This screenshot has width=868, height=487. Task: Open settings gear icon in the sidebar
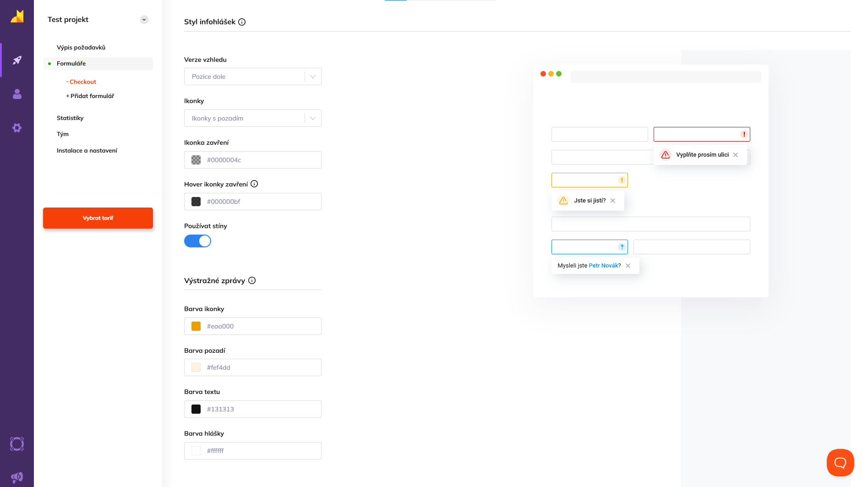[17, 128]
